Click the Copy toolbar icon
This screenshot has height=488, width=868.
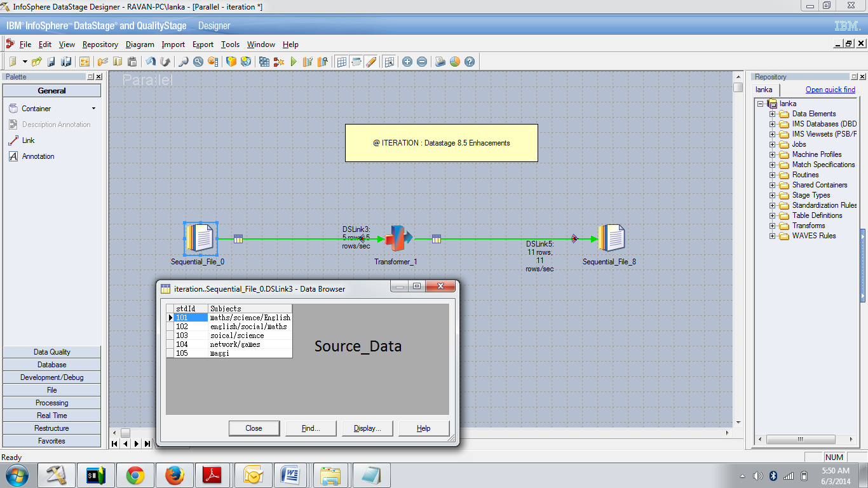click(118, 62)
